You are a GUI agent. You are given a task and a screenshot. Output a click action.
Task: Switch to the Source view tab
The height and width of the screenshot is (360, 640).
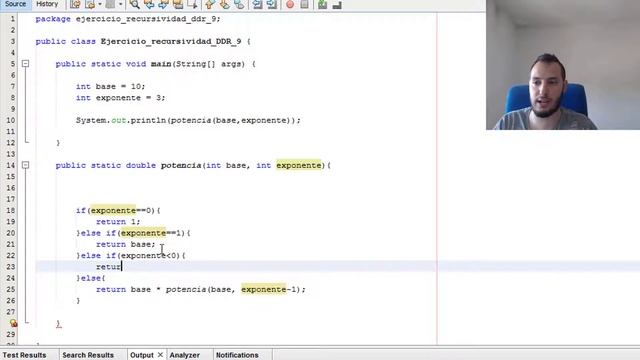[x=15, y=4]
